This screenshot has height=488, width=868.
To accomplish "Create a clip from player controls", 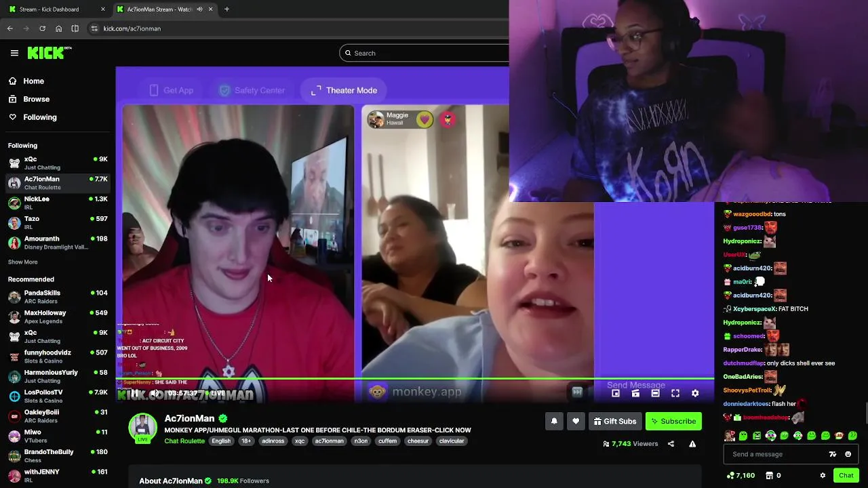I will click(x=635, y=393).
